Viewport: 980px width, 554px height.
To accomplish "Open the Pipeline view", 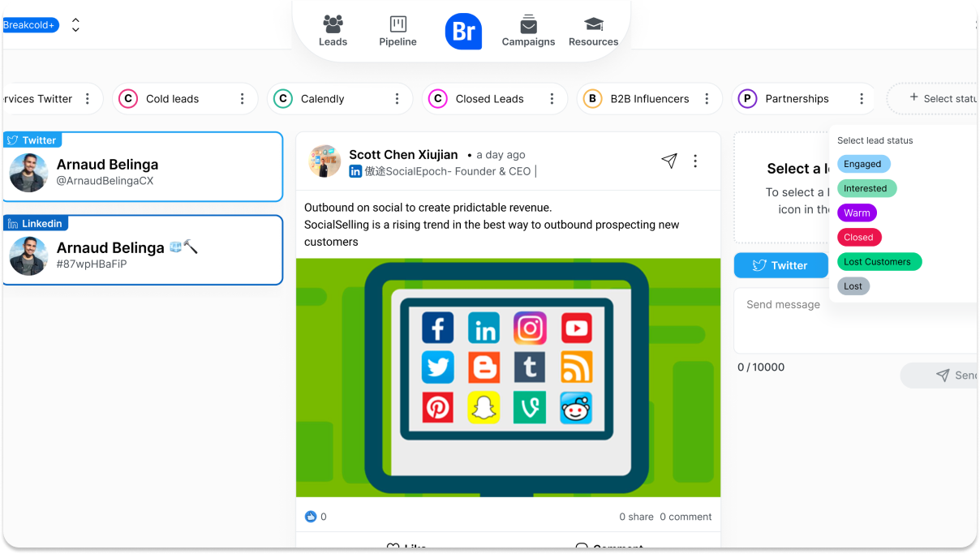I will tap(398, 31).
